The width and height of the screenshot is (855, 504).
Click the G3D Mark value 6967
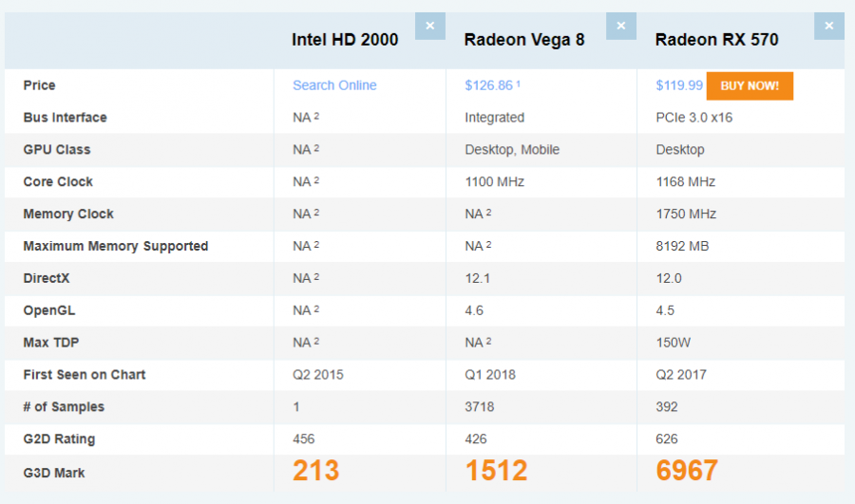(x=687, y=471)
